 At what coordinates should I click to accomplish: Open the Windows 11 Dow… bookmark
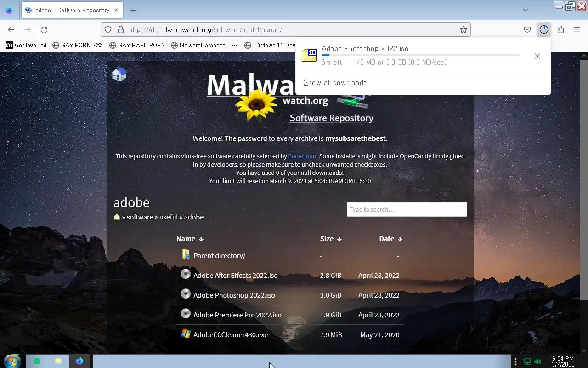pos(270,45)
